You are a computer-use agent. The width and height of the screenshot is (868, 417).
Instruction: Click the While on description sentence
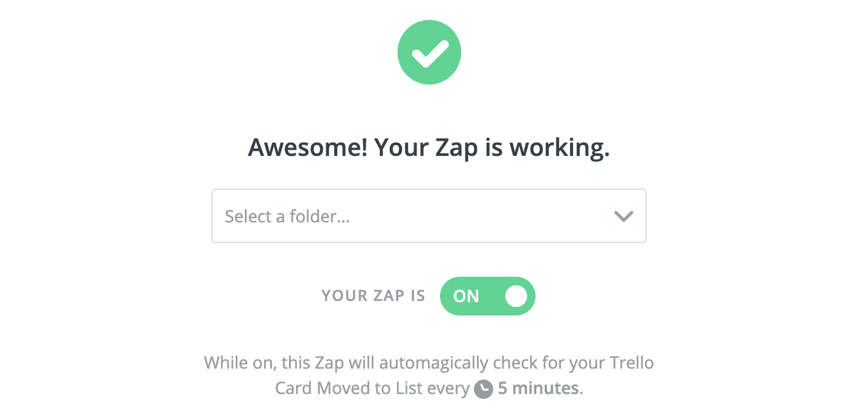(429, 364)
